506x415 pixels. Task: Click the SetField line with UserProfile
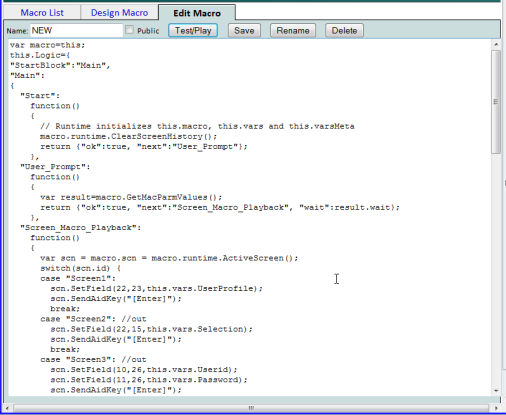click(157, 288)
